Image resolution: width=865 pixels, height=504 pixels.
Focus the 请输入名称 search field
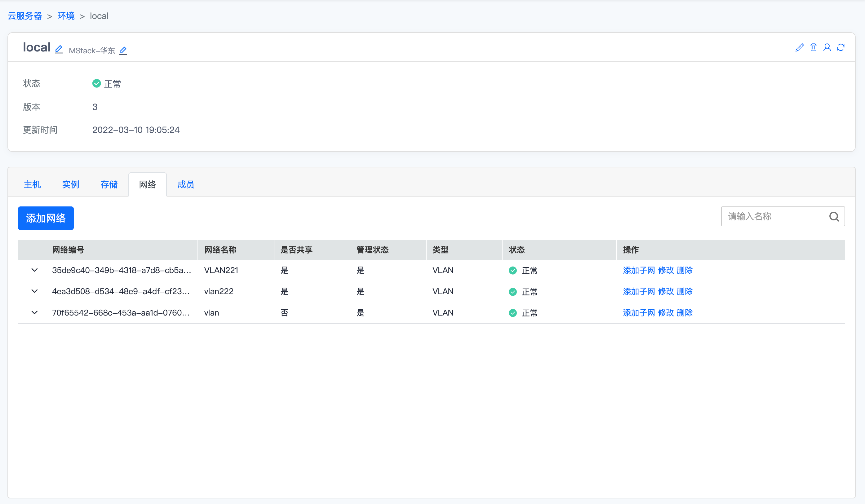(783, 216)
